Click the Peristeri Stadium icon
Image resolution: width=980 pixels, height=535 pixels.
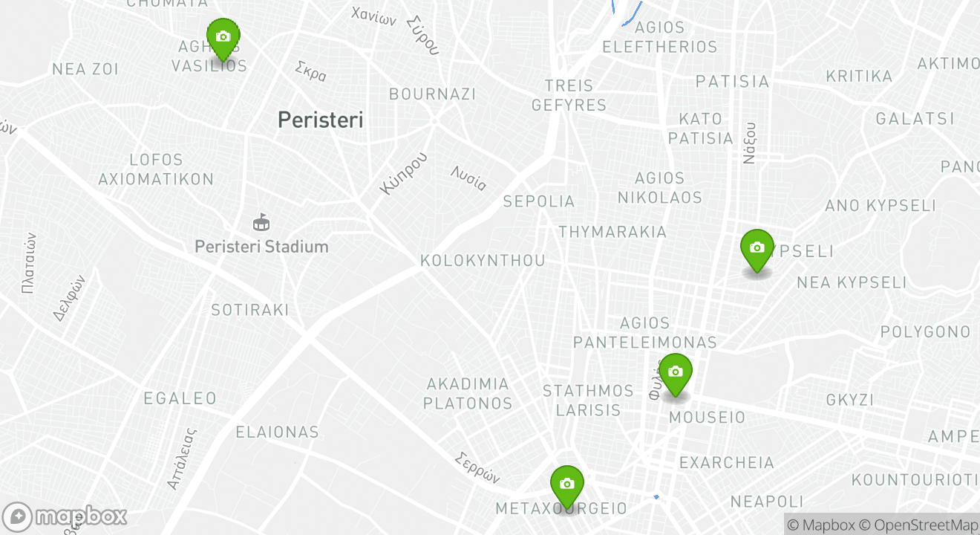pos(261,221)
